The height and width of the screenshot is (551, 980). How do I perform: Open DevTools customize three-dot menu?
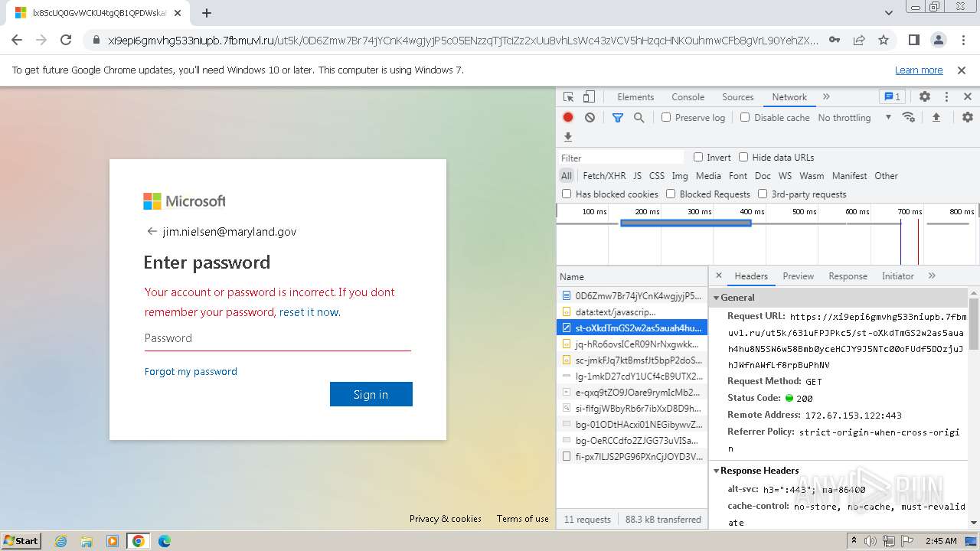[x=946, y=97]
